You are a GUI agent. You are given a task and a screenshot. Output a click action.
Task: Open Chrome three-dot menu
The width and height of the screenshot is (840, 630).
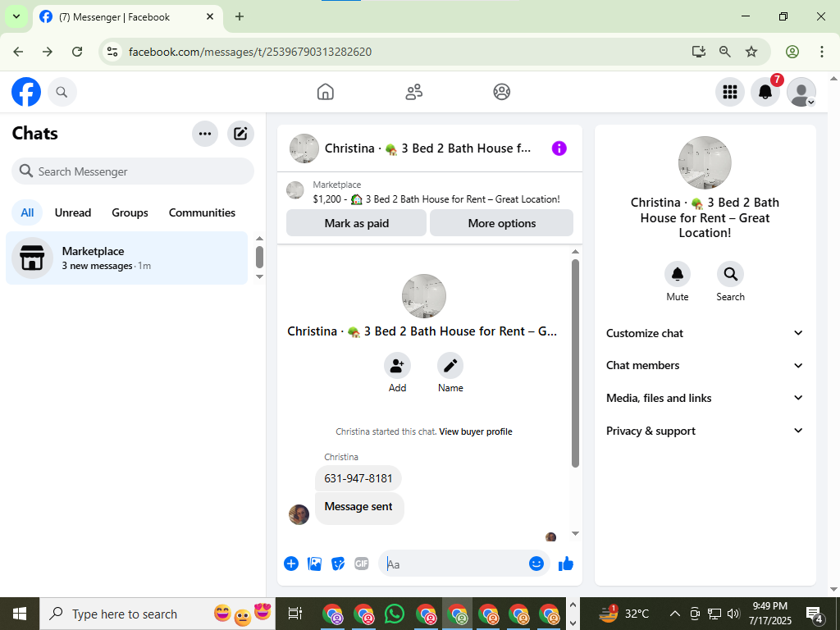[821, 52]
